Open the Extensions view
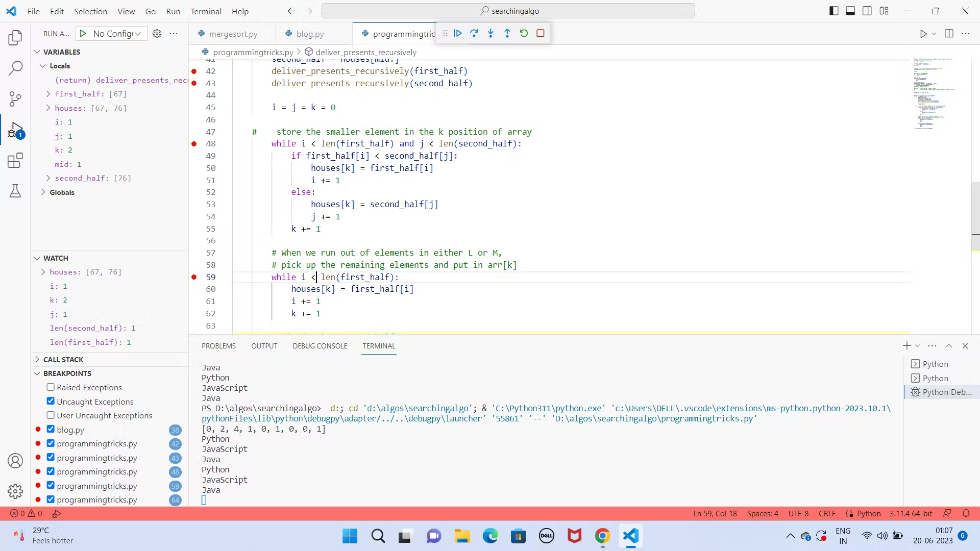 [x=15, y=161]
